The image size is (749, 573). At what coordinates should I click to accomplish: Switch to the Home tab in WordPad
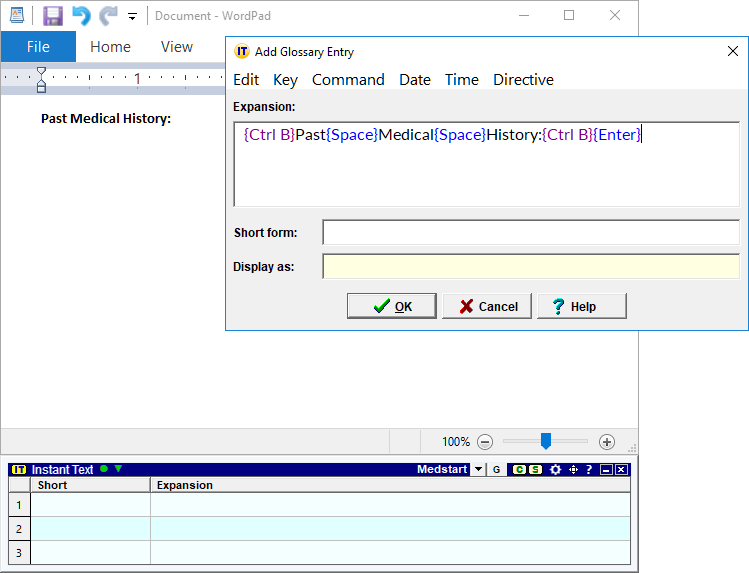click(110, 47)
